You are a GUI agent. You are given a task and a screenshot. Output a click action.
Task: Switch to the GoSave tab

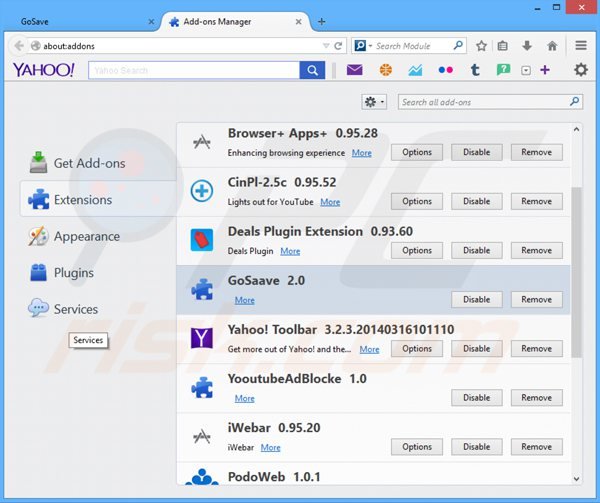tap(82, 22)
